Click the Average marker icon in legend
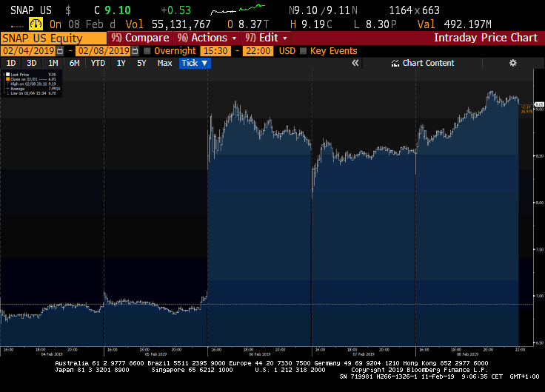The height and width of the screenshot is (392, 545). (7, 89)
